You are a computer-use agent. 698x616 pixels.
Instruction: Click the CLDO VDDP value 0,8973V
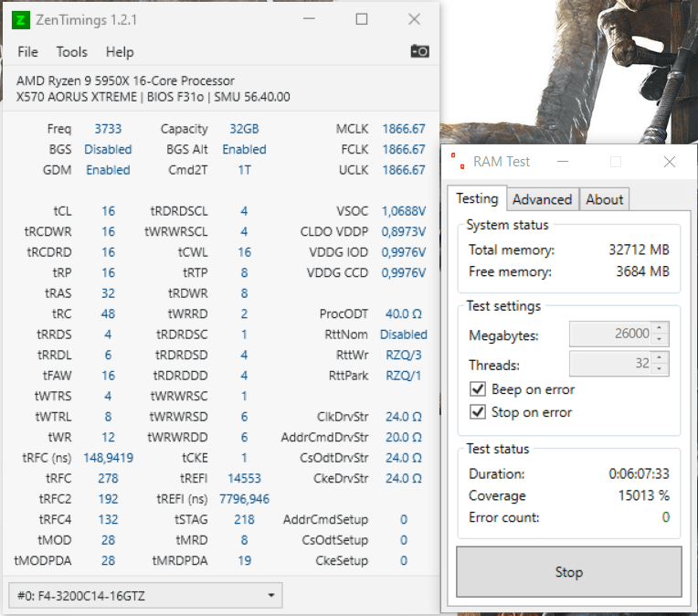403,231
